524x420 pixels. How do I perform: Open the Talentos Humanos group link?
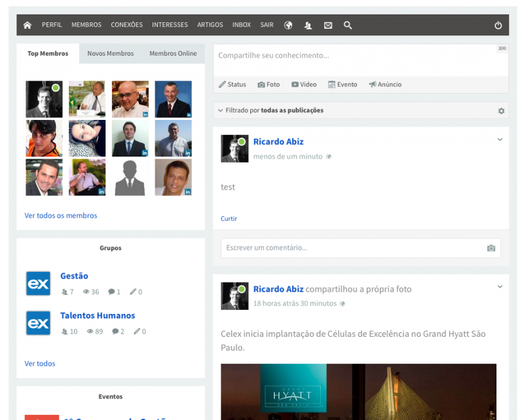[x=98, y=315]
